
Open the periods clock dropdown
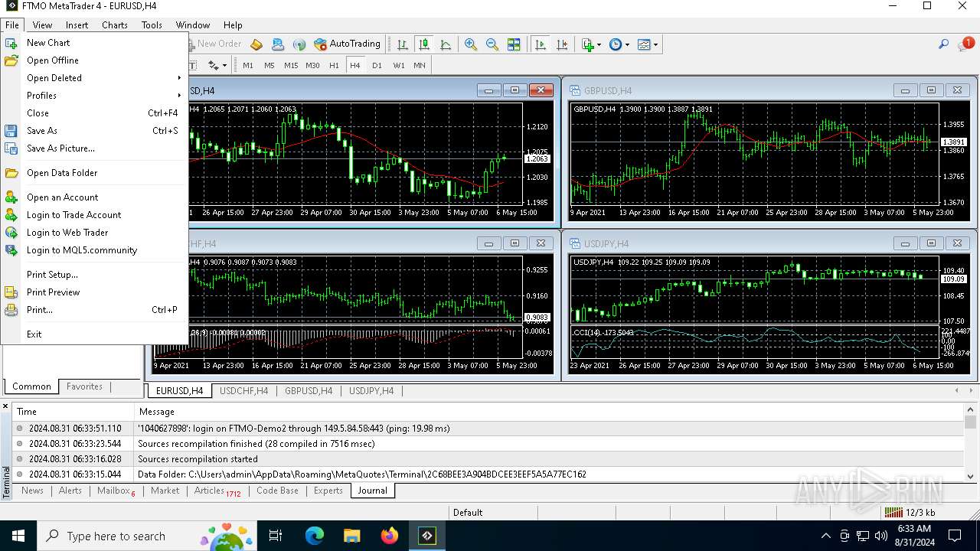619,44
